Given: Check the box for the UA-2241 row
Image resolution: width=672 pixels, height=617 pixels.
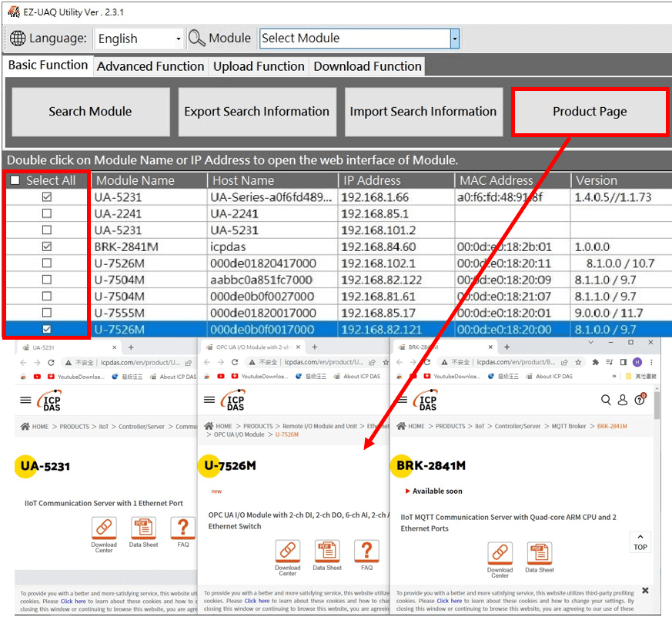Looking at the screenshot, I should 47,213.
